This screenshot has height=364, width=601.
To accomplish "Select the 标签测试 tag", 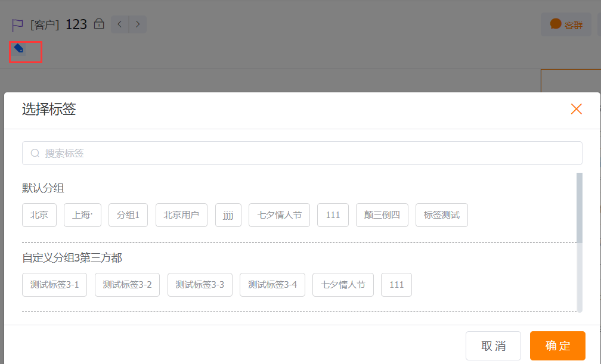I will click(441, 215).
